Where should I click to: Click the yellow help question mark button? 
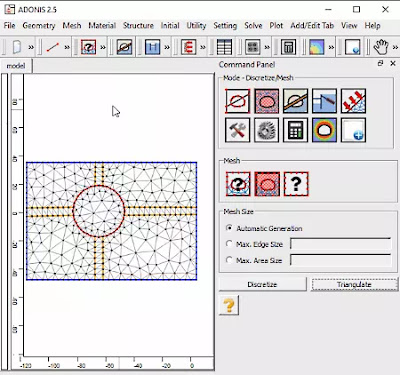(x=229, y=305)
